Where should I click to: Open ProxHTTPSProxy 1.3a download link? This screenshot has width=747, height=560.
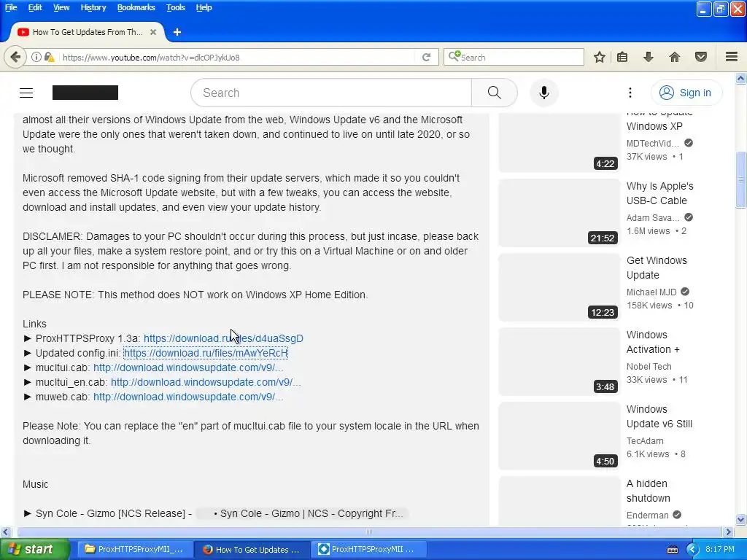[223, 338]
